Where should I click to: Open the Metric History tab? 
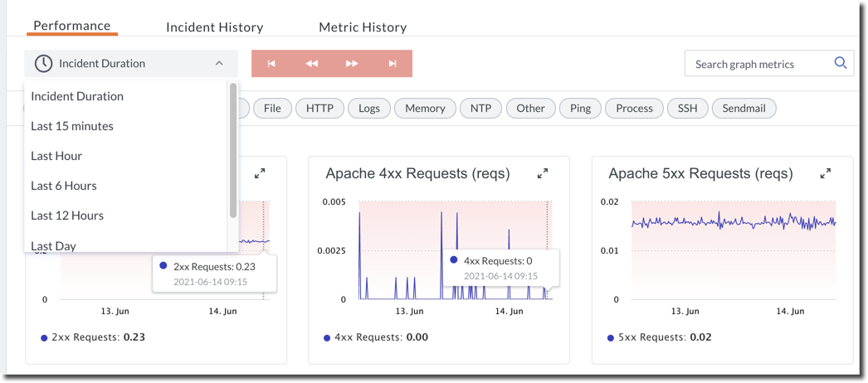(x=363, y=27)
